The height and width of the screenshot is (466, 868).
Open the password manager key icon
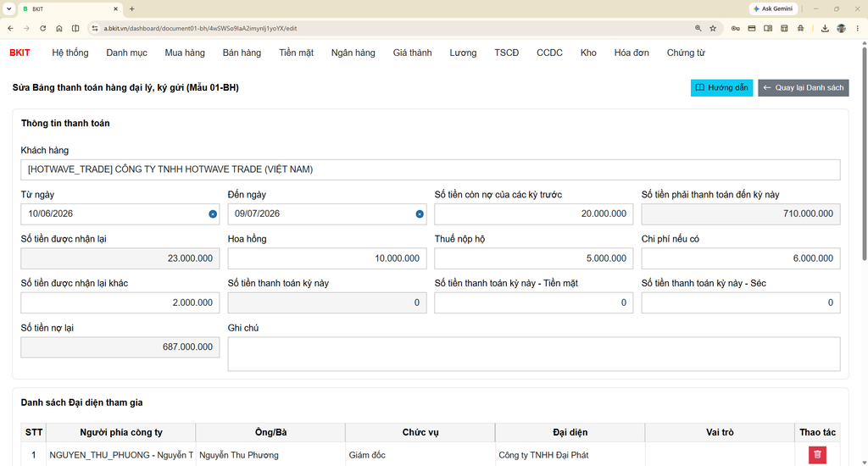click(735, 28)
